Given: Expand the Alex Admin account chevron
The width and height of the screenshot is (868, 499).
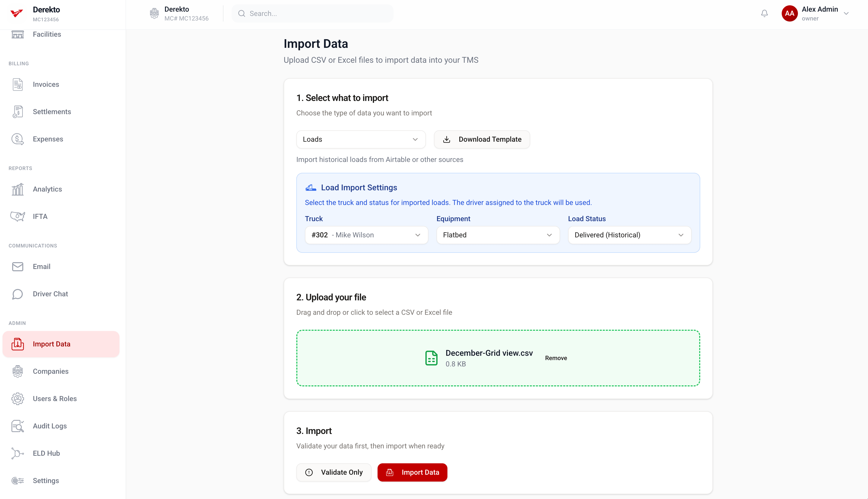Looking at the screenshot, I should pos(846,14).
